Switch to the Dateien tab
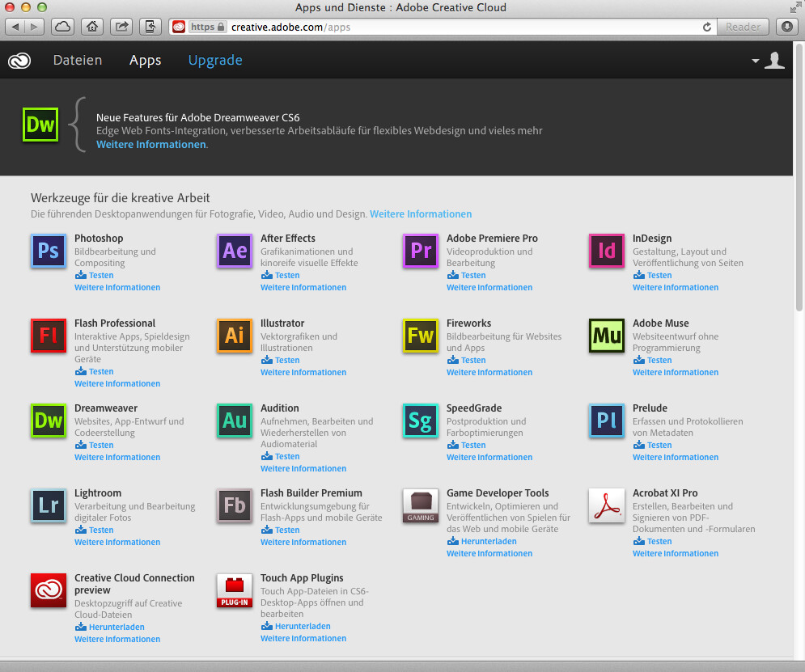 click(77, 60)
